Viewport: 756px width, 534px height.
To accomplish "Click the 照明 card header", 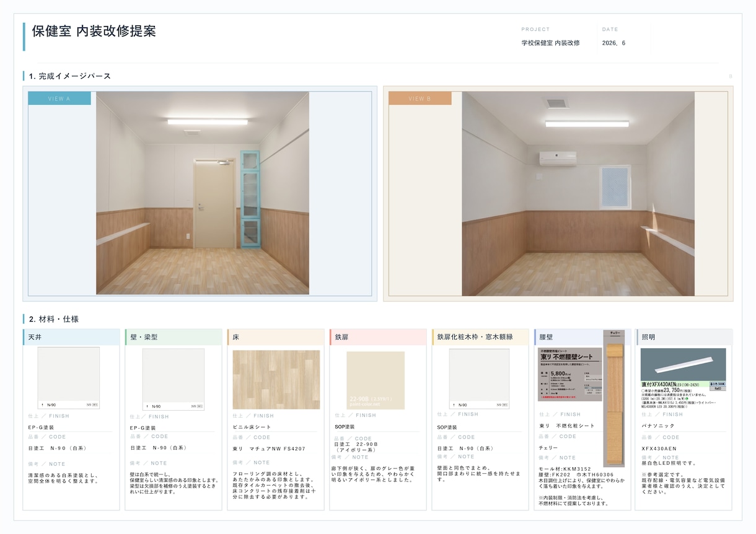I will coord(685,337).
